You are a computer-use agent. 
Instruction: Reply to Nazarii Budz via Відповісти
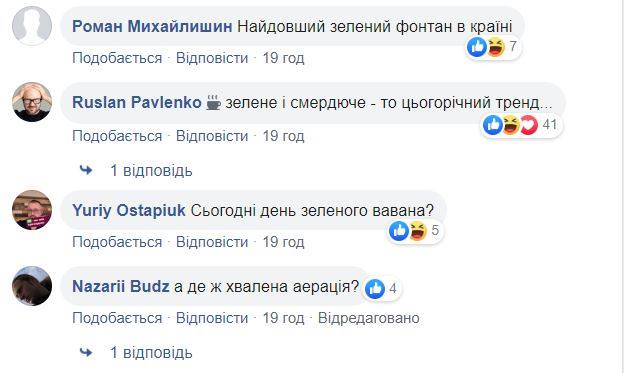(x=212, y=318)
